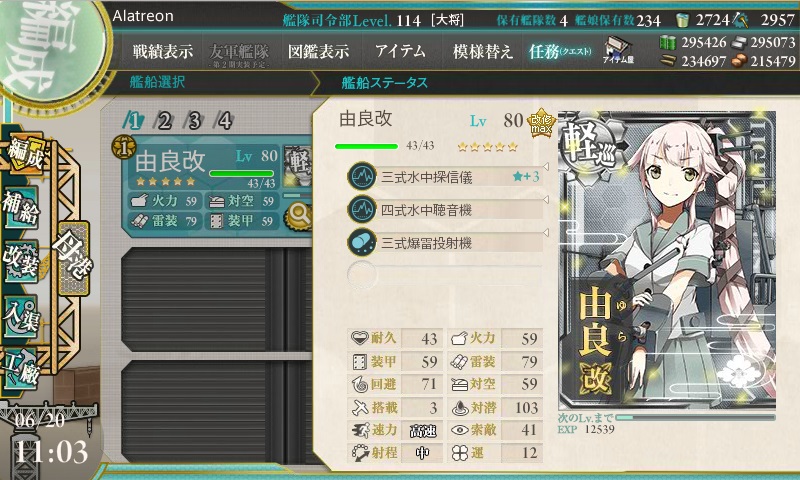Screen dimensions: 800x480
Task: Click the 母港 home port button
Action: tap(74, 258)
